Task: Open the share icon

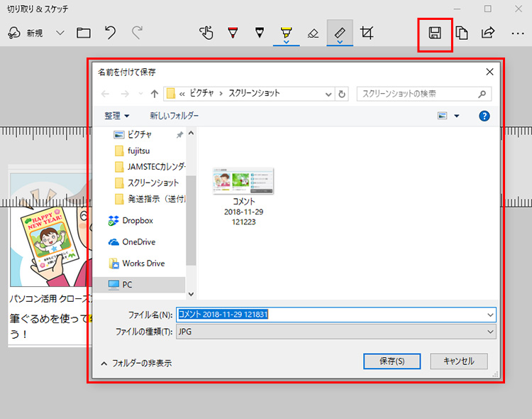Action: (488, 33)
